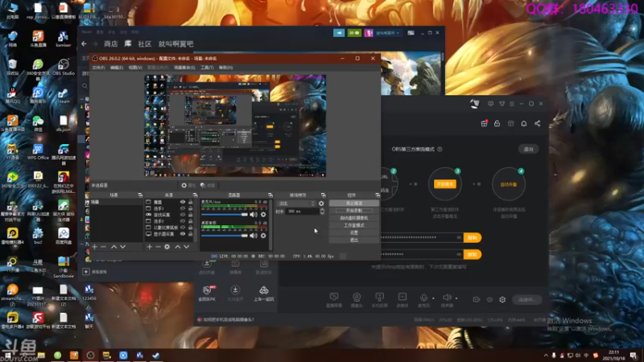Image resolution: width=644 pixels, height=362 pixels.
Task: Open the notification bell in Douyu tool
Action: point(524,123)
